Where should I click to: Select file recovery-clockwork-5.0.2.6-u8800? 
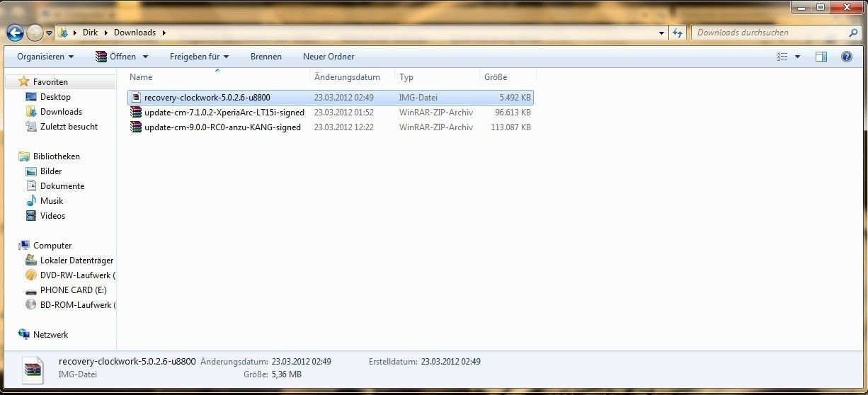coord(331,97)
